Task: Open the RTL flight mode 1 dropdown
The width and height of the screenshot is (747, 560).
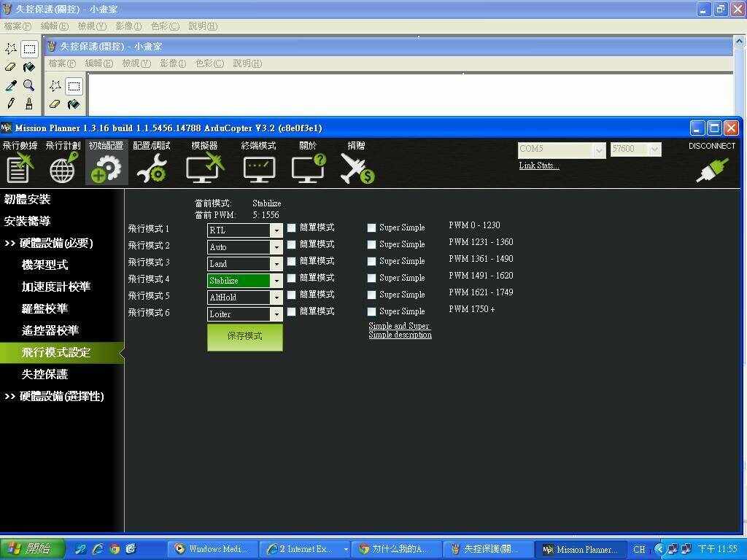Action: coord(276,230)
